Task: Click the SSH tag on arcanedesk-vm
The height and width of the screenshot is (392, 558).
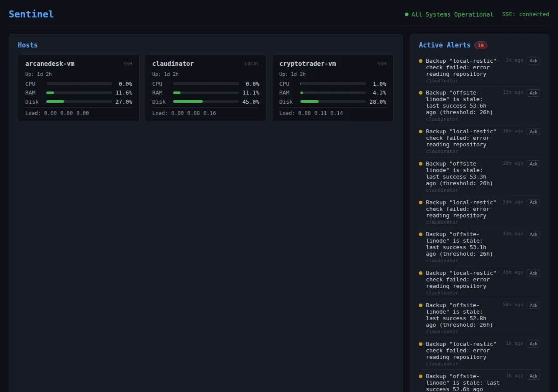Action: click(128, 64)
